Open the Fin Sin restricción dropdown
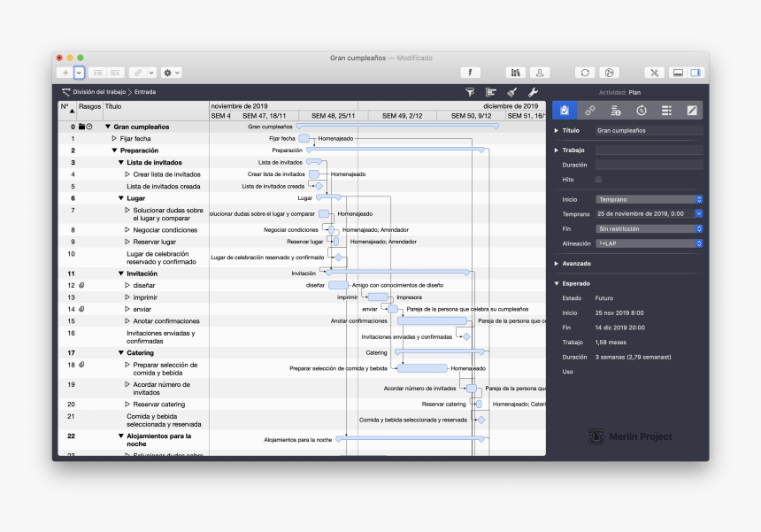Viewport: 761px width, 532px height. point(649,228)
